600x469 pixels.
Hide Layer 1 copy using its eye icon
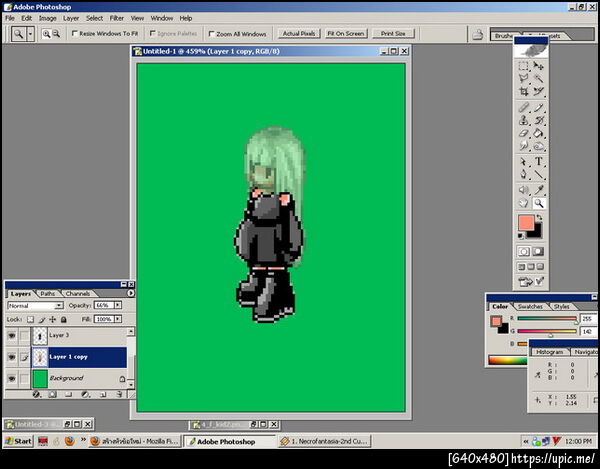[x=12, y=357]
